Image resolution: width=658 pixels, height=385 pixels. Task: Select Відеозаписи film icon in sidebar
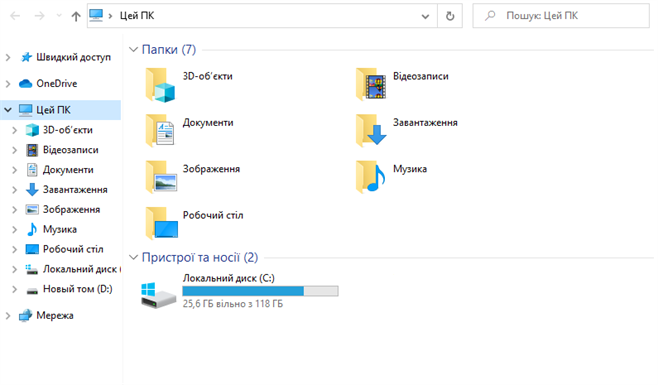(x=32, y=150)
